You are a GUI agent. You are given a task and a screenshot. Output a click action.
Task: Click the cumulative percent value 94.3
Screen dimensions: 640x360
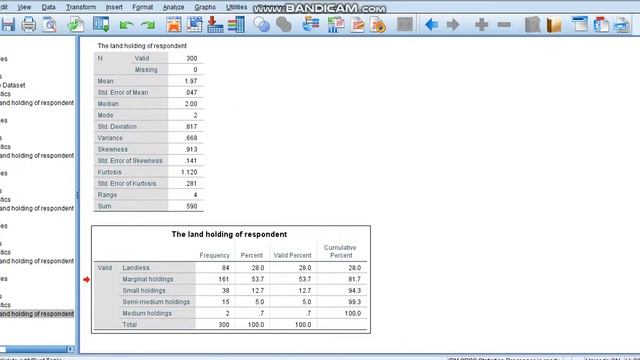click(x=354, y=291)
